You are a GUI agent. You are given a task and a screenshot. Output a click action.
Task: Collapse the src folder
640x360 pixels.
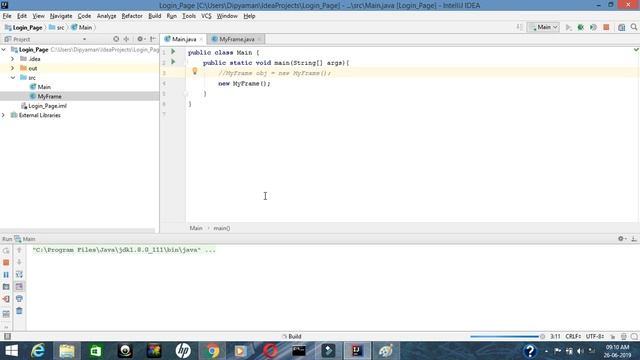[x=13, y=78]
